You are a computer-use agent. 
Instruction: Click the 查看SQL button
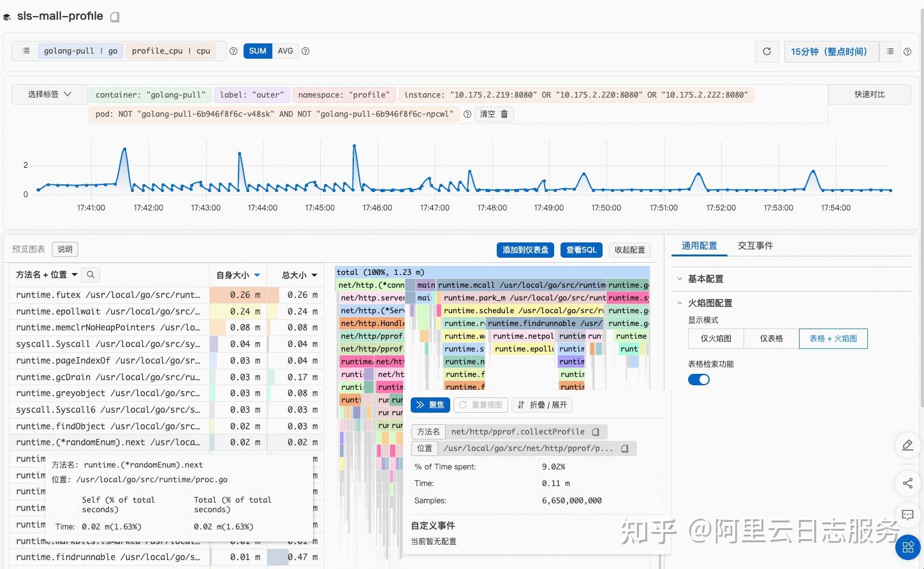(580, 249)
